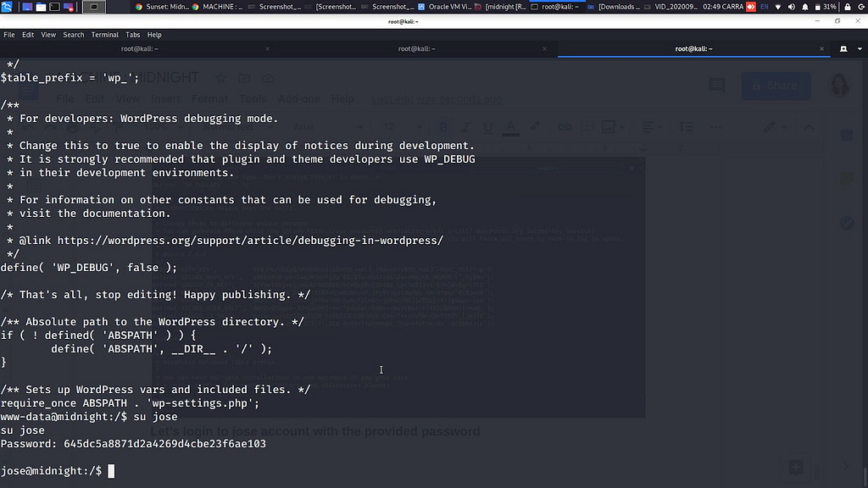Open the Edit menu
Image resolution: width=868 pixels, height=488 pixels.
(x=28, y=34)
